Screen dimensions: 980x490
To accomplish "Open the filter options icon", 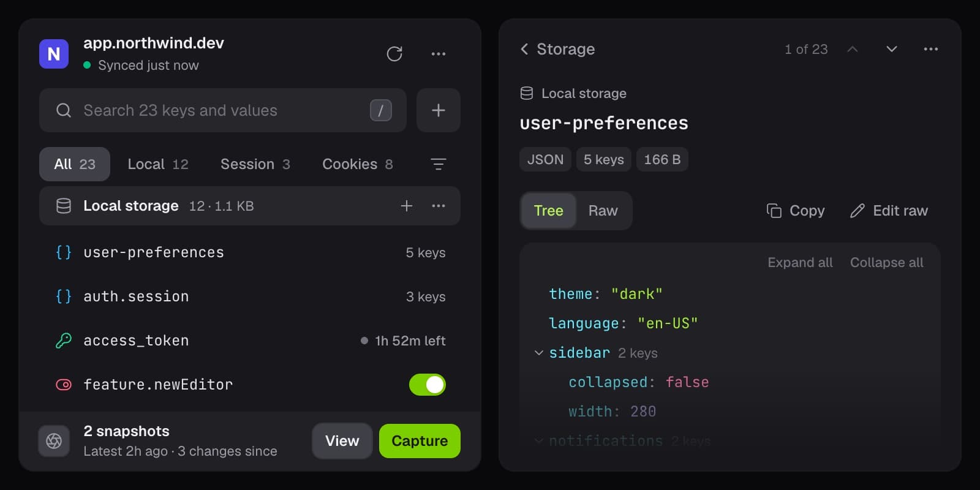I will point(439,164).
